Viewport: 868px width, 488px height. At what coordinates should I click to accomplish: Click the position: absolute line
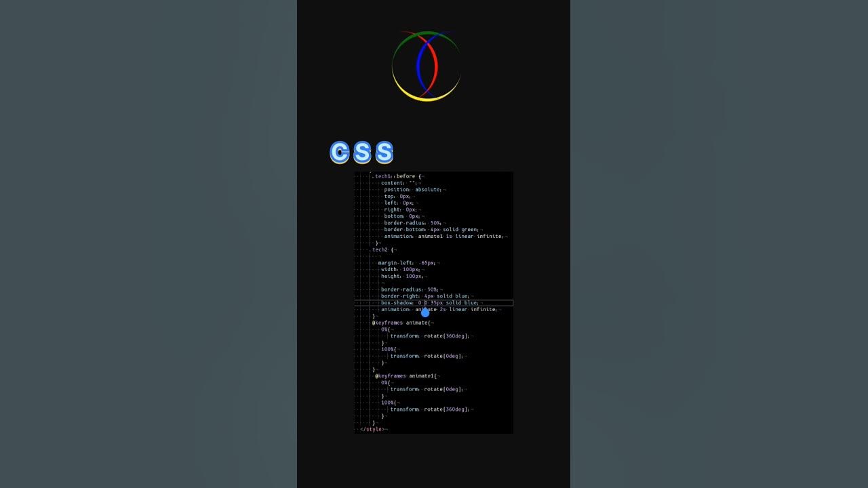point(414,190)
